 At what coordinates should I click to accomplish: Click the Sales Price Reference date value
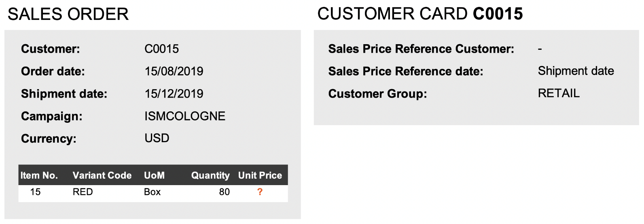pos(576,71)
